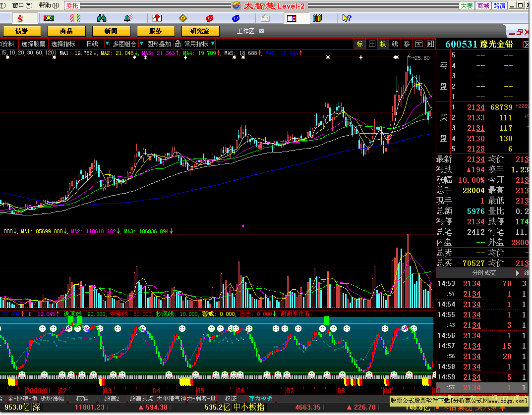Open the 债券 tab

pyautogui.click(x=22, y=31)
